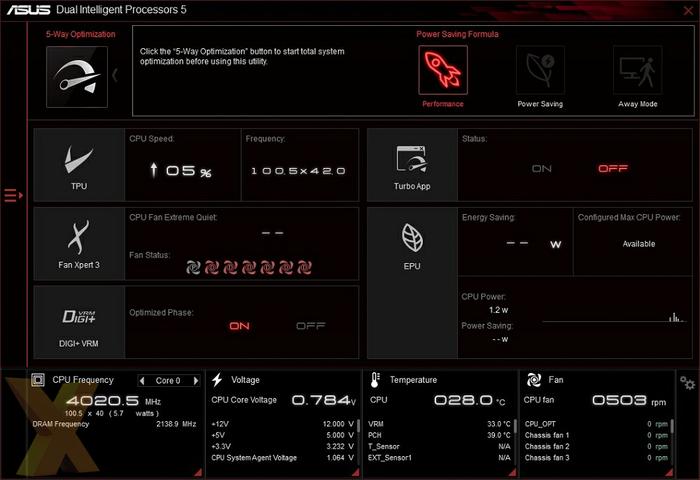Click the Power Saving mode label

click(x=540, y=104)
